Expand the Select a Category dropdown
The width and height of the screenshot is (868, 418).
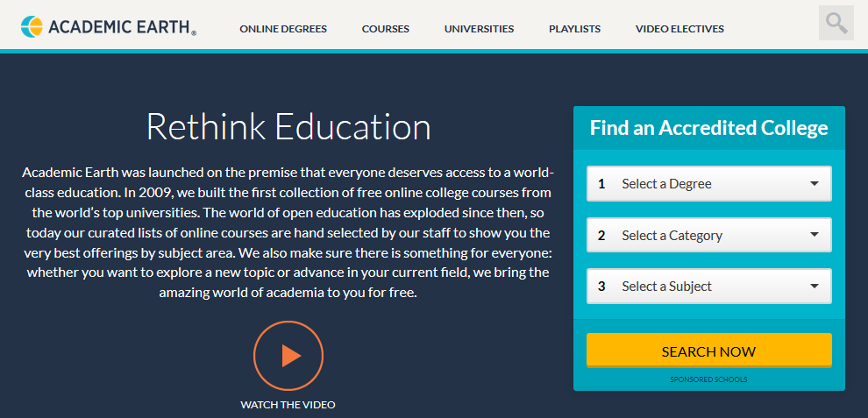(x=709, y=236)
